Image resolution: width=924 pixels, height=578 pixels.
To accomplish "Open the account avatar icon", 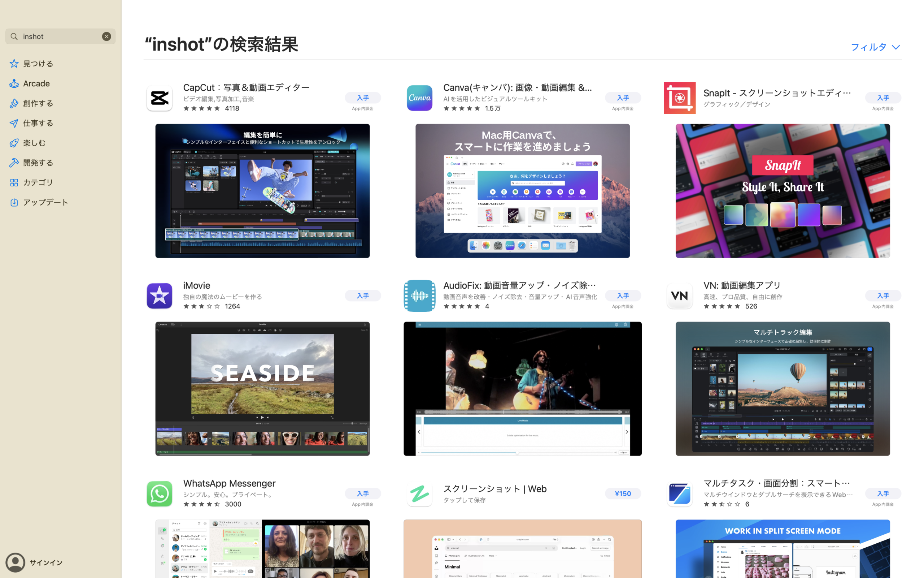I will 15,562.
